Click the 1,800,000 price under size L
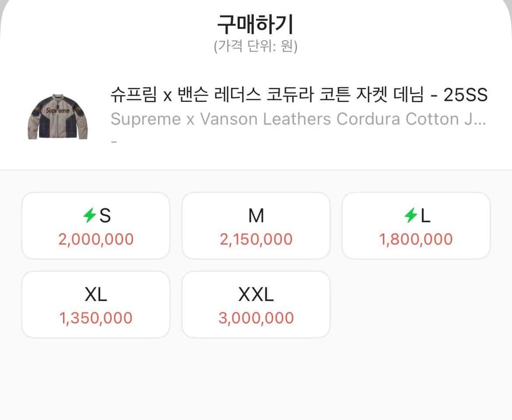This screenshot has width=512, height=420. click(x=416, y=239)
